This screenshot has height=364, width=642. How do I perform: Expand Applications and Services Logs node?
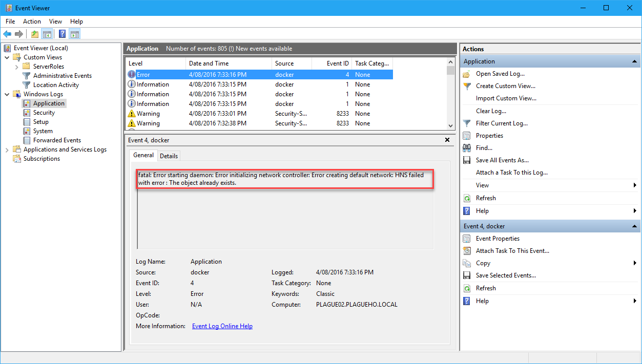point(7,149)
